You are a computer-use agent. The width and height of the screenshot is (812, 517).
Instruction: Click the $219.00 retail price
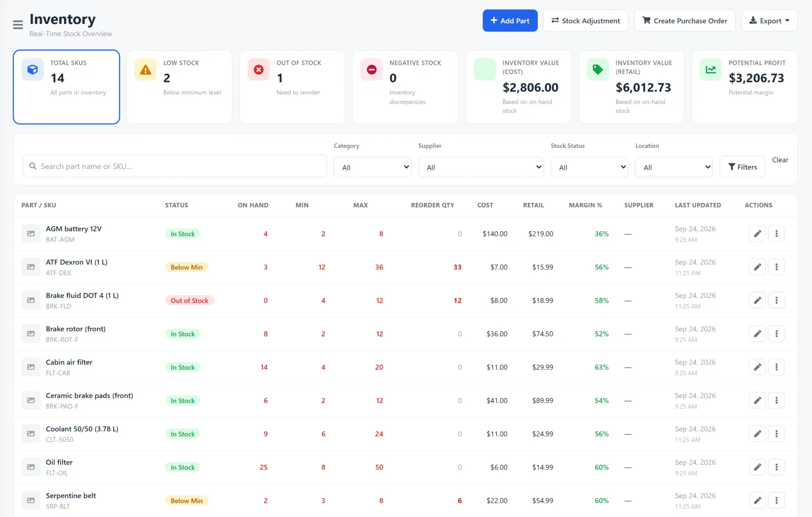(x=540, y=234)
